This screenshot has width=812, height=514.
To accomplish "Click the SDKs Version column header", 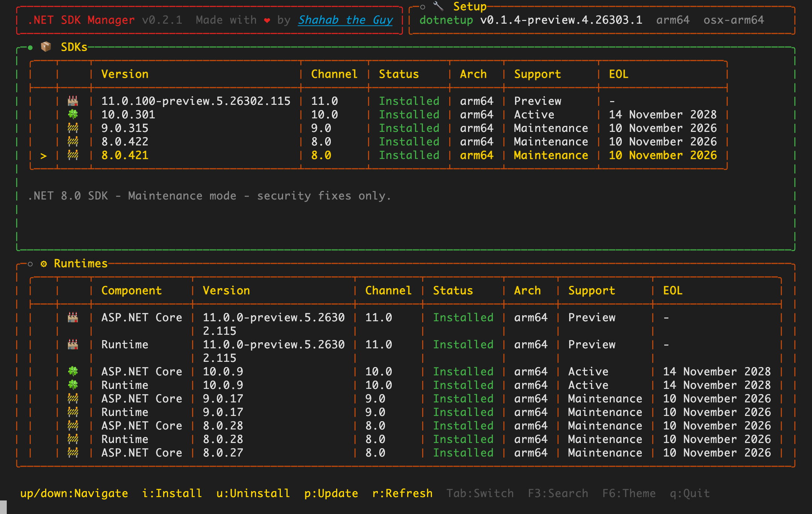I will (125, 74).
